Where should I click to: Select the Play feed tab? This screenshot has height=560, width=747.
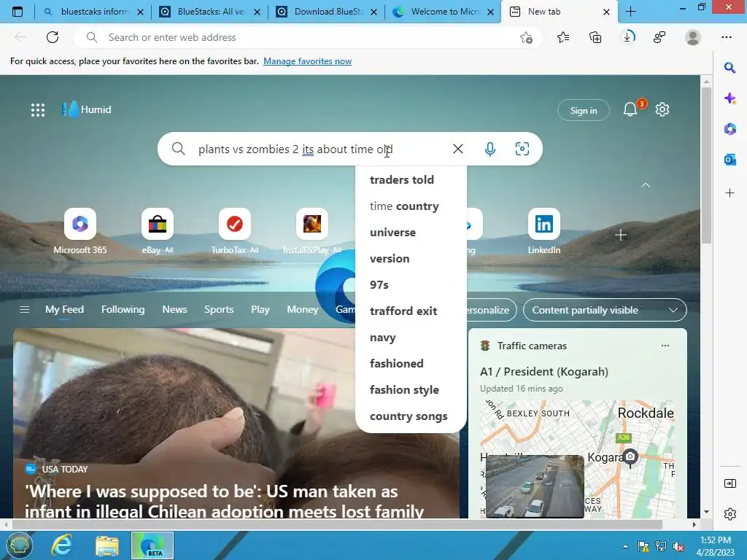[x=260, y=309]
